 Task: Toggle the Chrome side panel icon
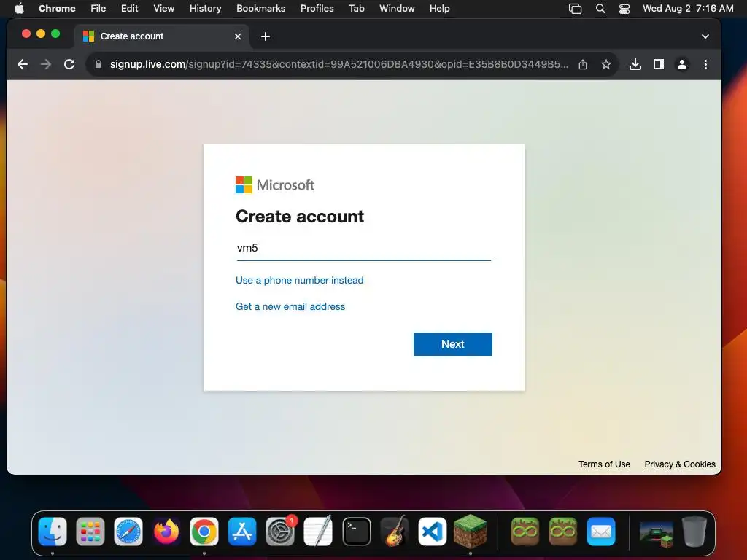(659, 64)
